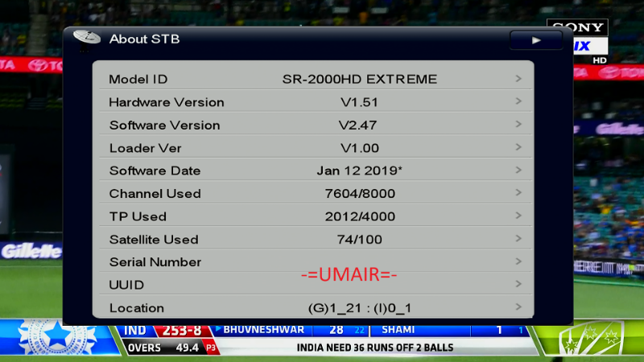The height and width of the screenshot is (362, 644).
Task: Click the Software Date row arrow
Action: click(x=519, y=171)
